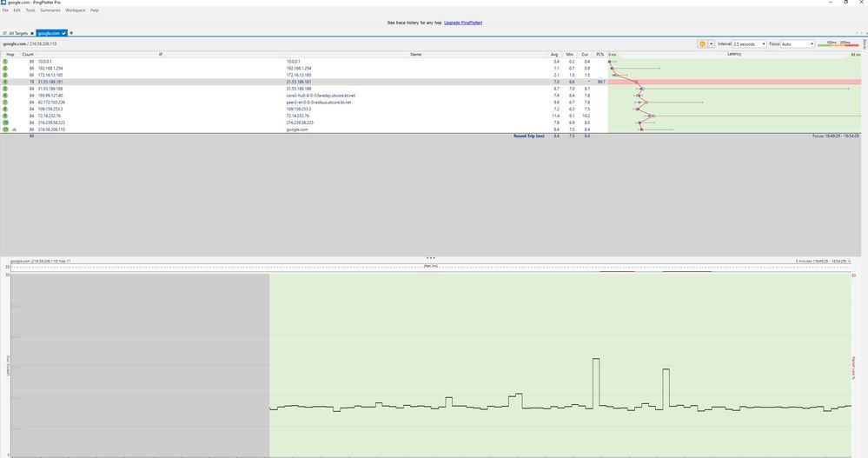Open the dropdown arrow beside the pause button
This screenshot has height=458, width=868.
click(x=712, y=43)
